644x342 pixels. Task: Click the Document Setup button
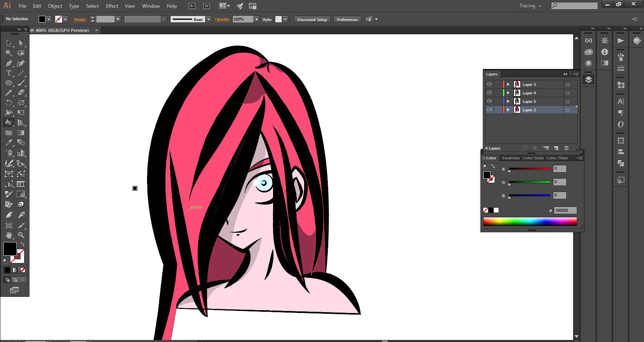[x=312, y=19]
